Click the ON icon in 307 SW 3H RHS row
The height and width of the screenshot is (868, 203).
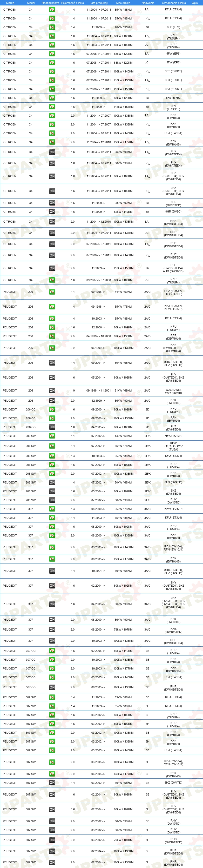[52, 840]
